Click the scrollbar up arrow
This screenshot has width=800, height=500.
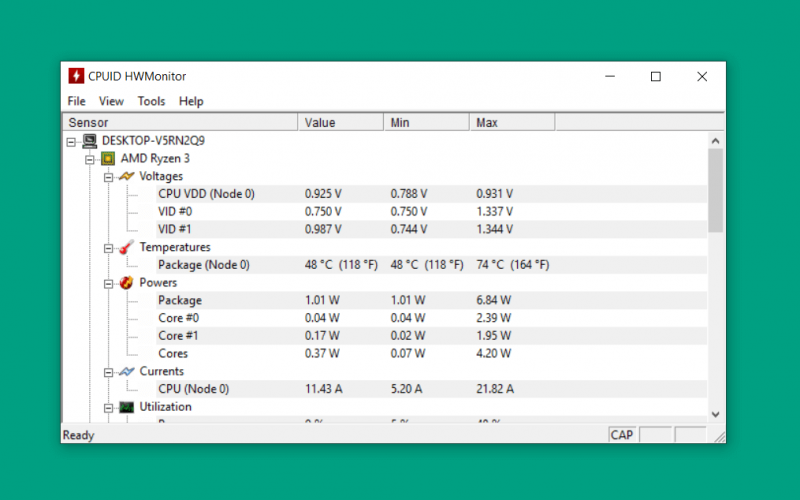[715, 141]
